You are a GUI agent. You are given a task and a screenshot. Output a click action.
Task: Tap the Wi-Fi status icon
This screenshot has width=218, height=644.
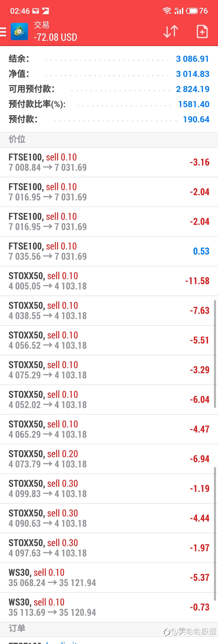coord(167,11)
